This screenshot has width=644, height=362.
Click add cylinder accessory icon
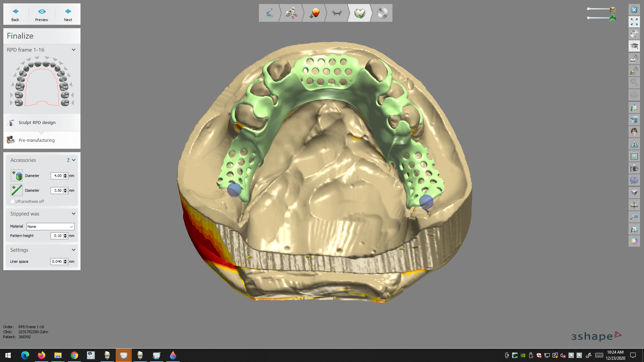tap(17, 176)
